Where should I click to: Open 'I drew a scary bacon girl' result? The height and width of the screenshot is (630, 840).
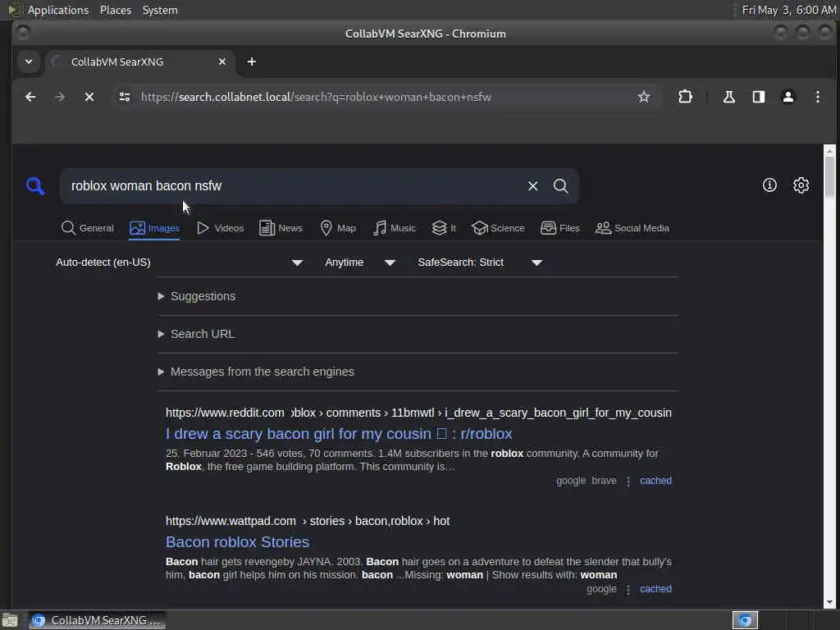click(x=339, y=433)
